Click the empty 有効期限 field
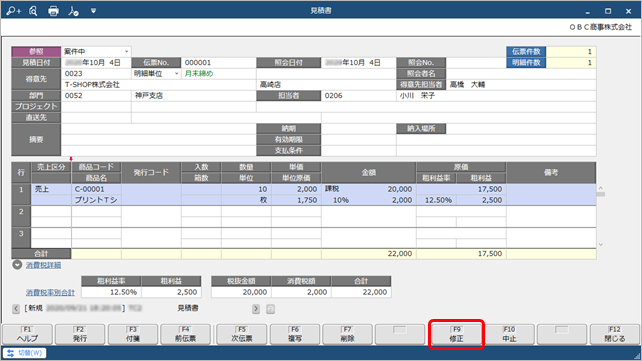Screen dimensions: 642x361 [358, 140]
